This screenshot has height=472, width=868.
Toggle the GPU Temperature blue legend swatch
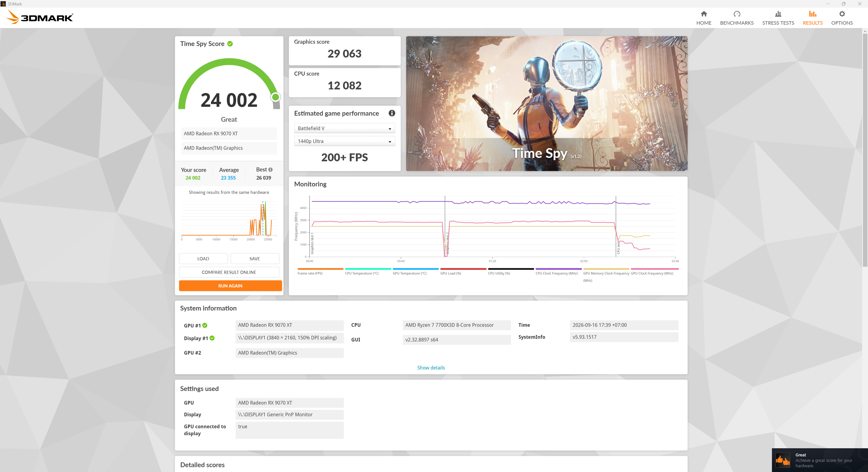(x=415, y=269)
